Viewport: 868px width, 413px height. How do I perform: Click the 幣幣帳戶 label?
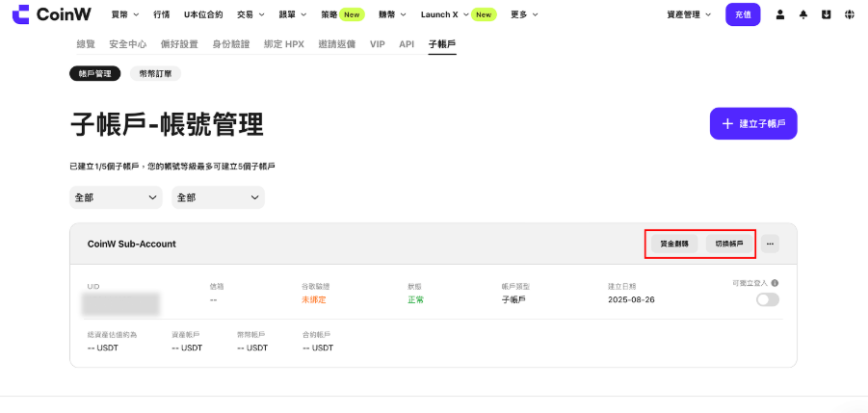pos(250,334)
